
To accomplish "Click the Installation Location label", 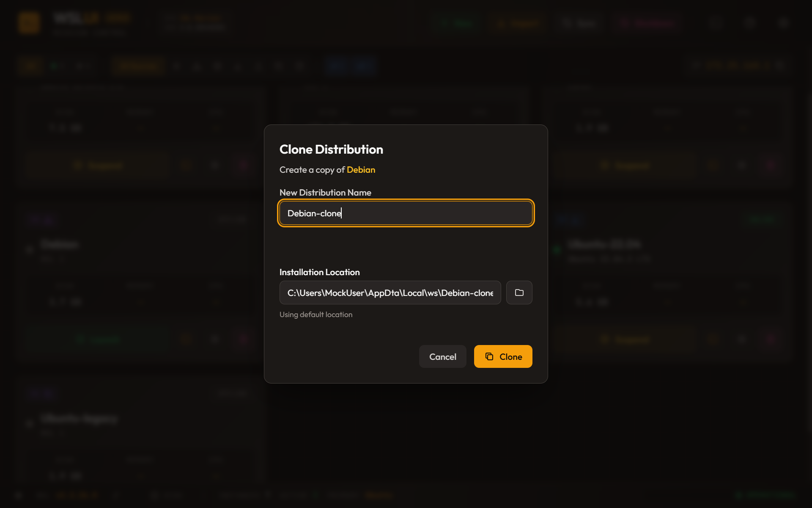I will pos(319,272).
